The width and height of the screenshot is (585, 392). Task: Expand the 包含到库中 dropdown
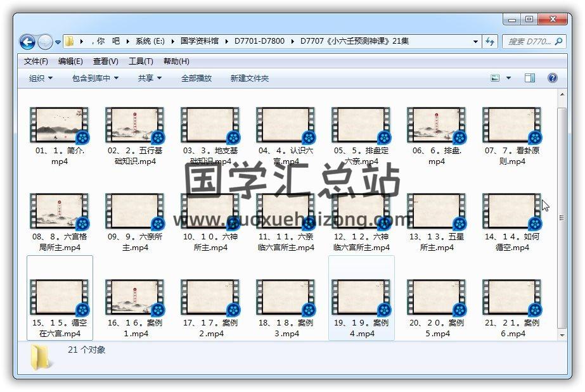coord(95,78)
